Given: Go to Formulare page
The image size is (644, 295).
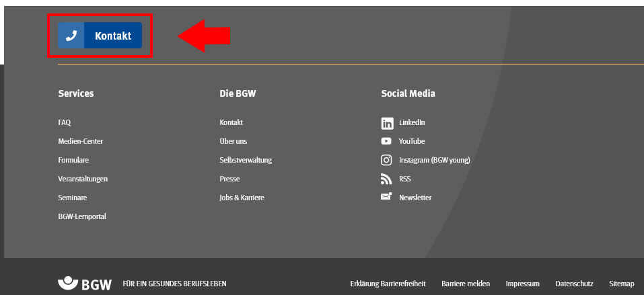Looking at the screenshot, I should pos(73,160).
